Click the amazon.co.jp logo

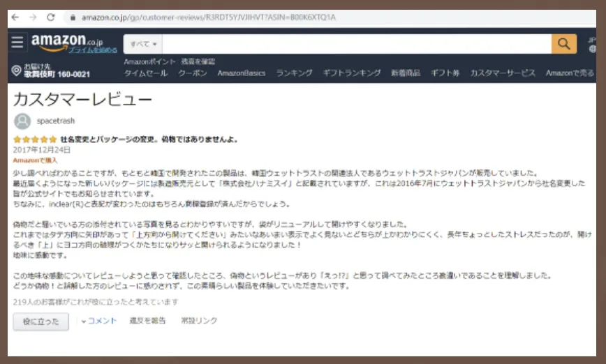[x=67, y=41]
